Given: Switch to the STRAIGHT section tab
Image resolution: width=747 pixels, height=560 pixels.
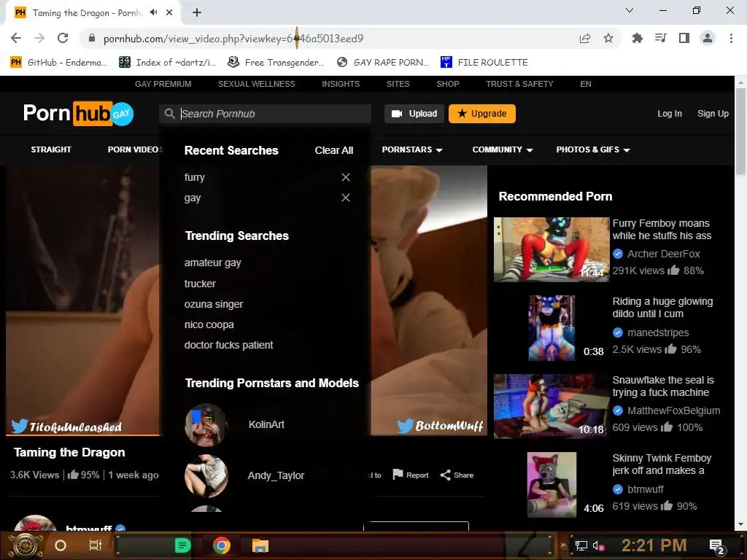Looking at the screenshot, I should point(51,149).
